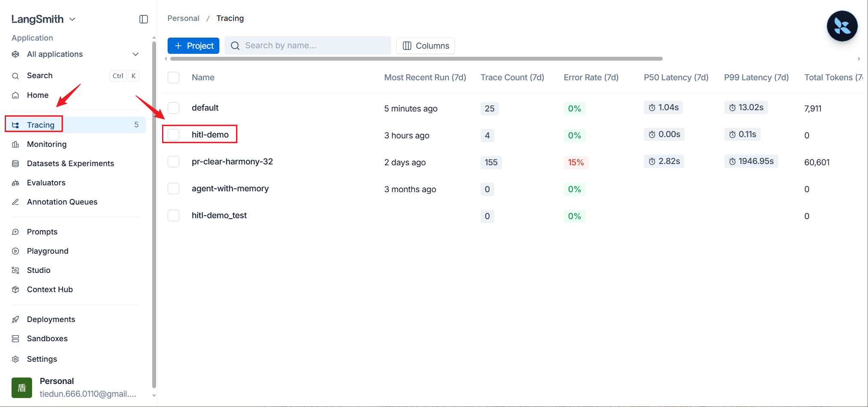
Task: Open the Evaluators section
Action: pos(46,183)
